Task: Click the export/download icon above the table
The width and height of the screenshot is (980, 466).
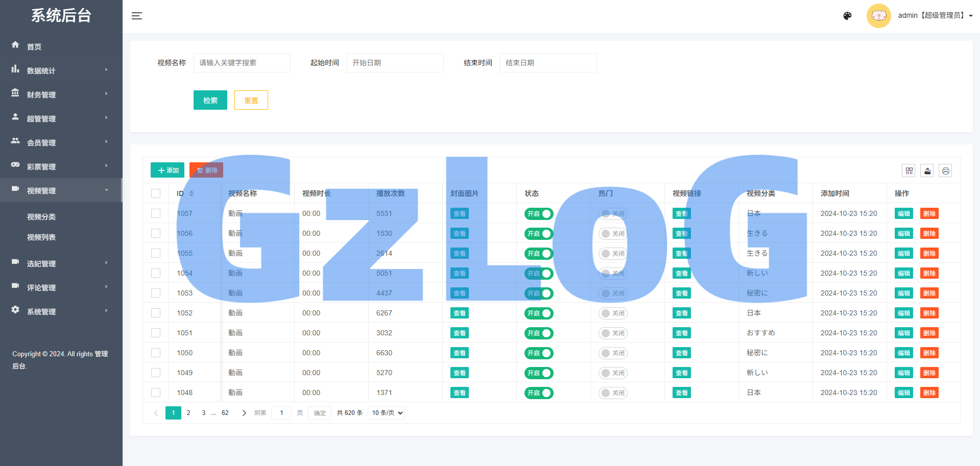Action: (x=927, y=170)
